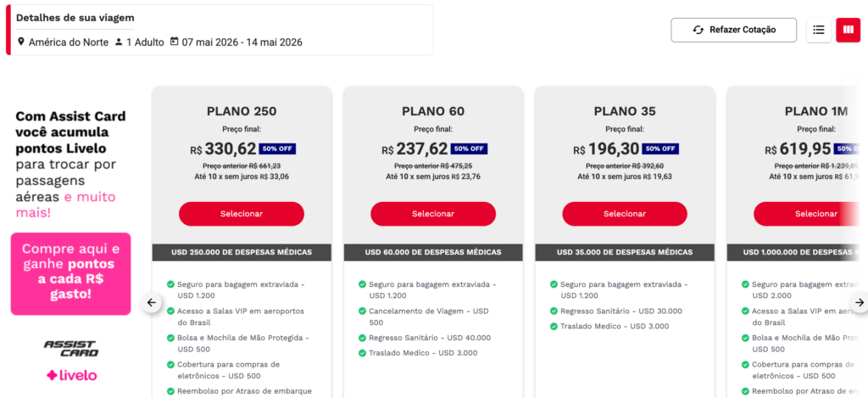Viewport: 868px width, 398px height.
Task: Click the adult passenger icon
Action: [120, 42]
